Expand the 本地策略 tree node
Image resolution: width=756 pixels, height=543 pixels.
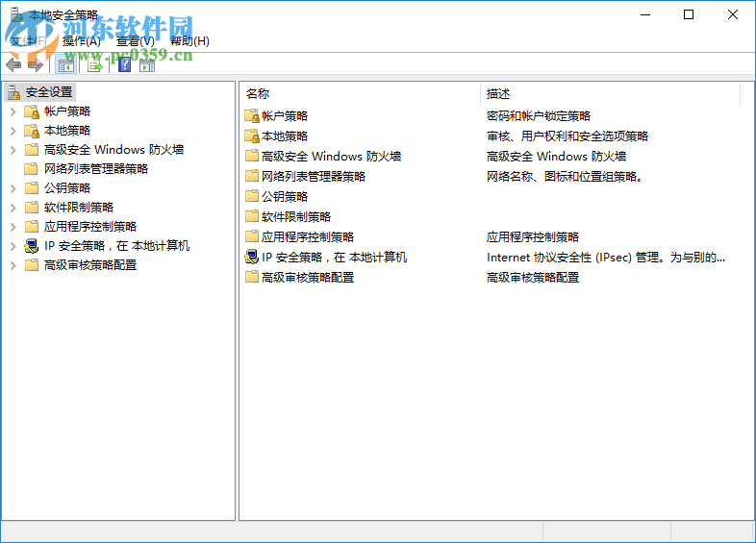pos(13,131)
